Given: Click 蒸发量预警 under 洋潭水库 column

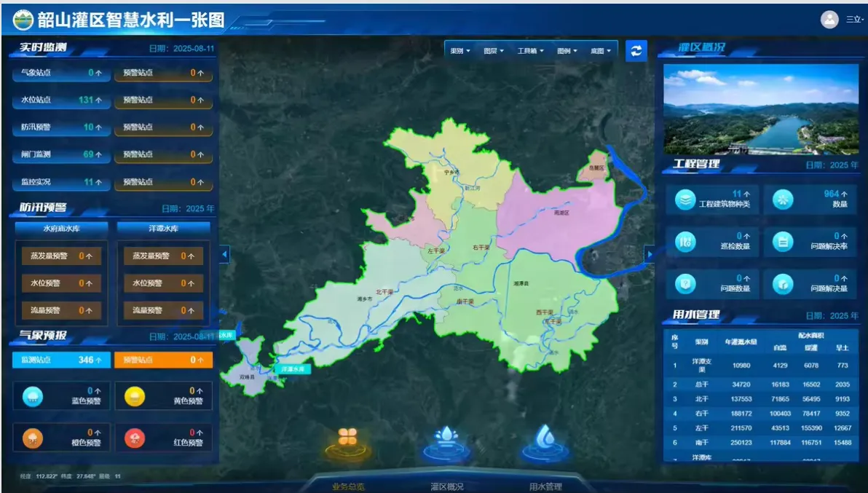Looking at the screenshot, I should [163, 256].
